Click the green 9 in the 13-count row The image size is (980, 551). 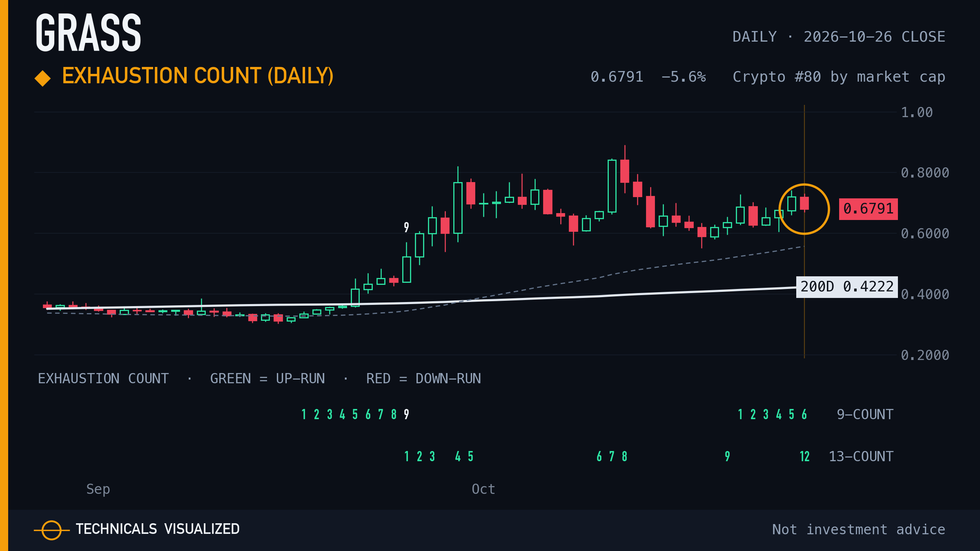[727, 456]
